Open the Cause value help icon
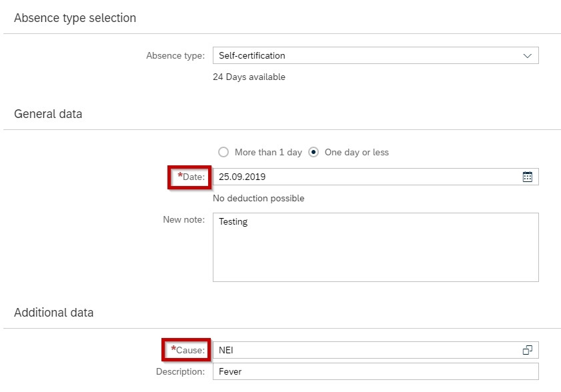The width and height of the screenshot is (561, 392). [x=528, y=350]
